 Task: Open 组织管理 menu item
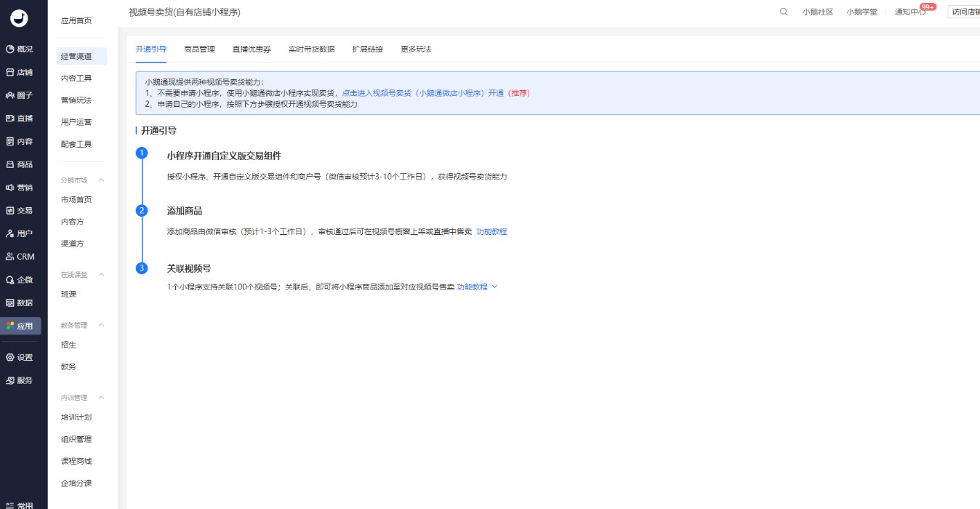point(76,439)
